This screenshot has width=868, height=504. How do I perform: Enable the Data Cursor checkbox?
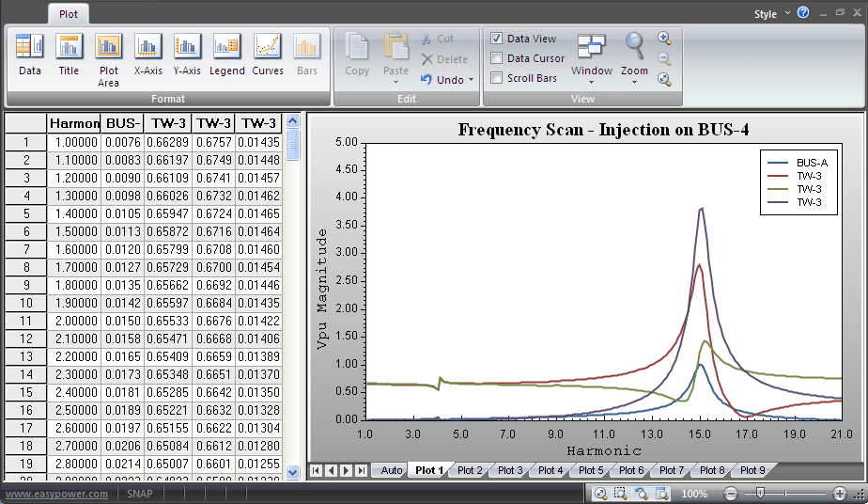[x=497, y=58]
